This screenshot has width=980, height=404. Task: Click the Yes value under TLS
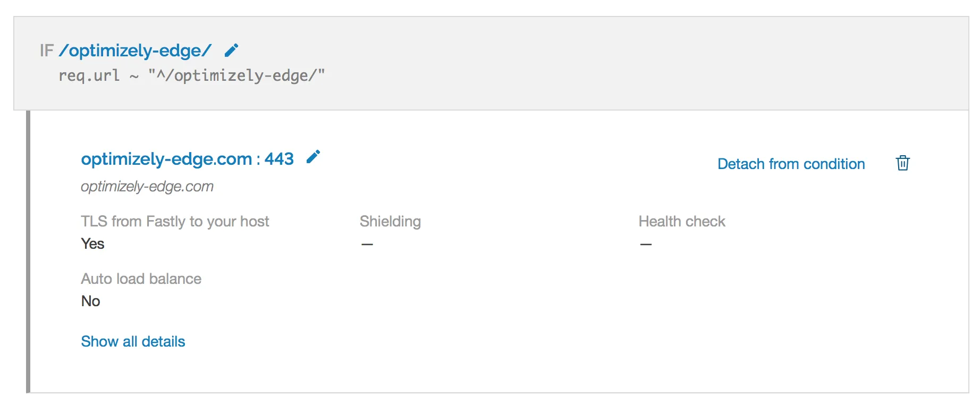[92, 243]
